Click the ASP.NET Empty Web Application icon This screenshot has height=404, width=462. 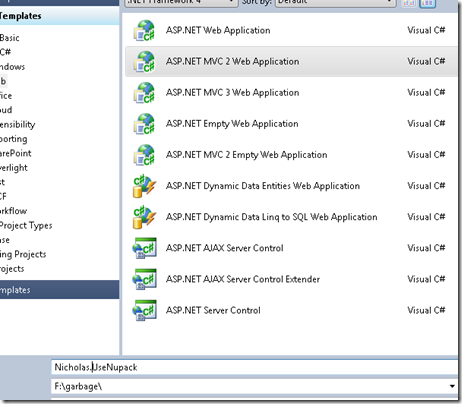click(144, 124)
